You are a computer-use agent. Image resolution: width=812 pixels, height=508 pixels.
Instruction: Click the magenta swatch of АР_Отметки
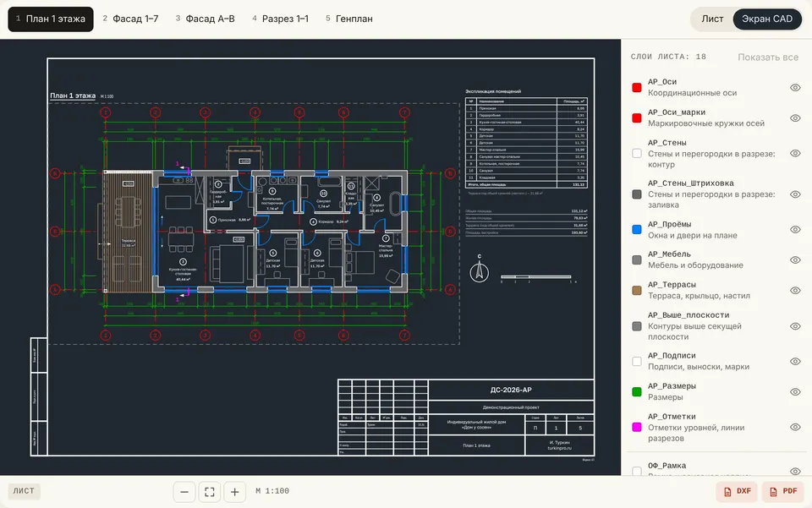(x=637, y=428)
